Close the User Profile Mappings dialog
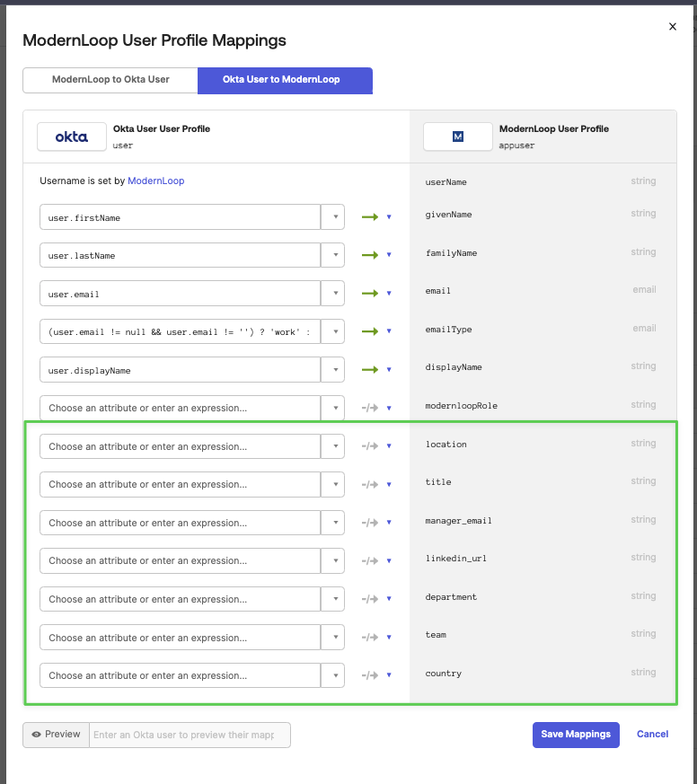 [673, 27]
